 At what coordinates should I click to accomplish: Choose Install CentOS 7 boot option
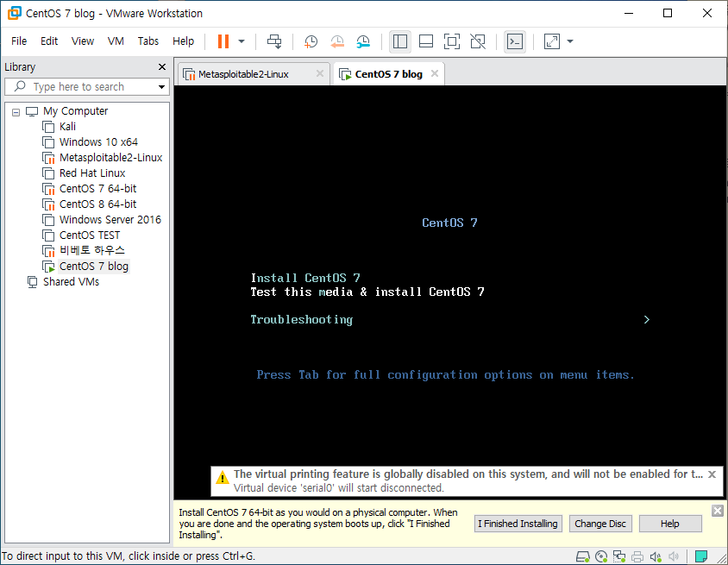(305, 278)
